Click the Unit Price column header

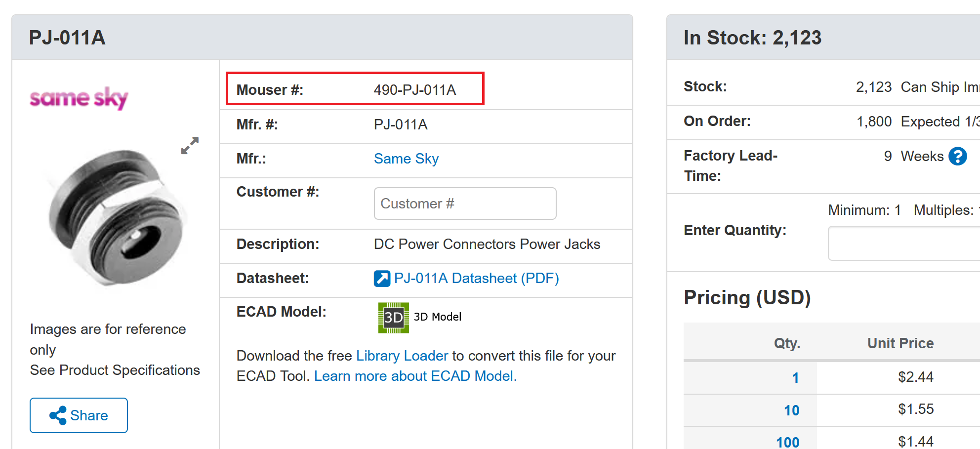coord(900,343)
